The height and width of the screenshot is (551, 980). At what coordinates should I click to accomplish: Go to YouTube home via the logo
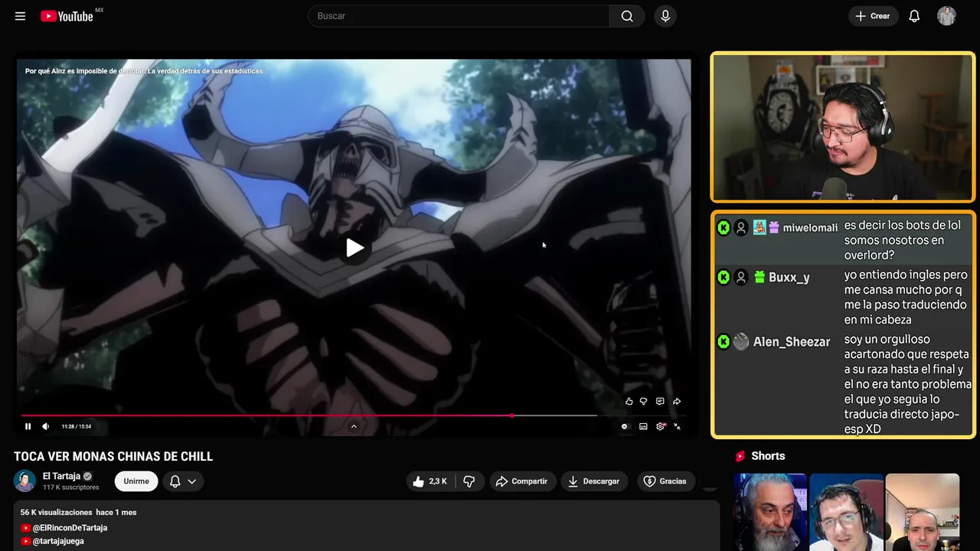click(67, 16)
